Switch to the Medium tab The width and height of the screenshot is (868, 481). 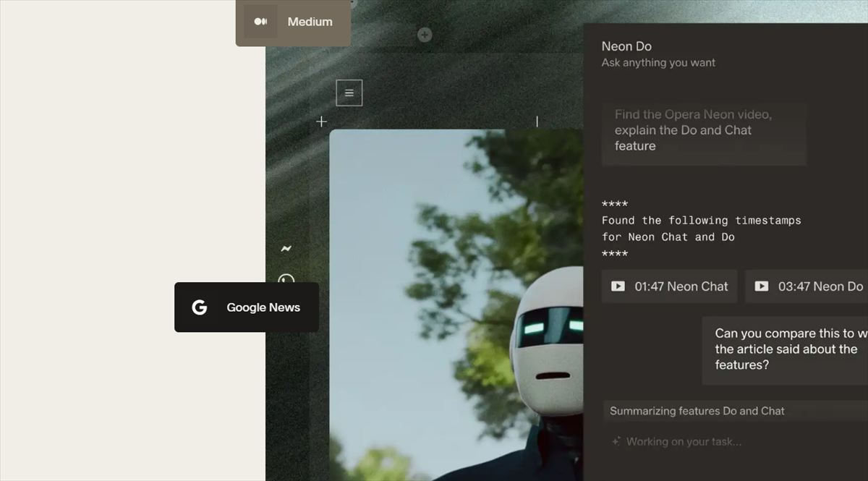[310, 22]
